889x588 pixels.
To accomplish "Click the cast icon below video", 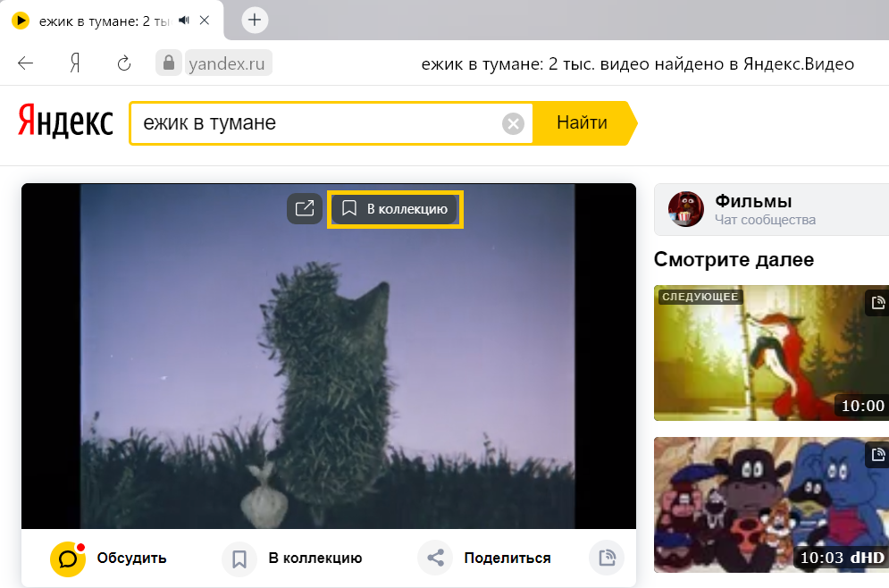I will 607,558.
